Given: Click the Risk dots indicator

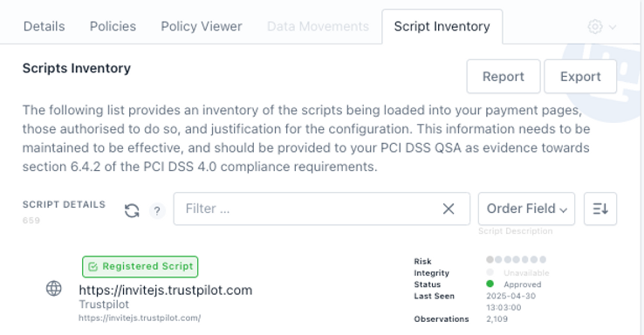Looking at the screenshot, I should point(516,259).
